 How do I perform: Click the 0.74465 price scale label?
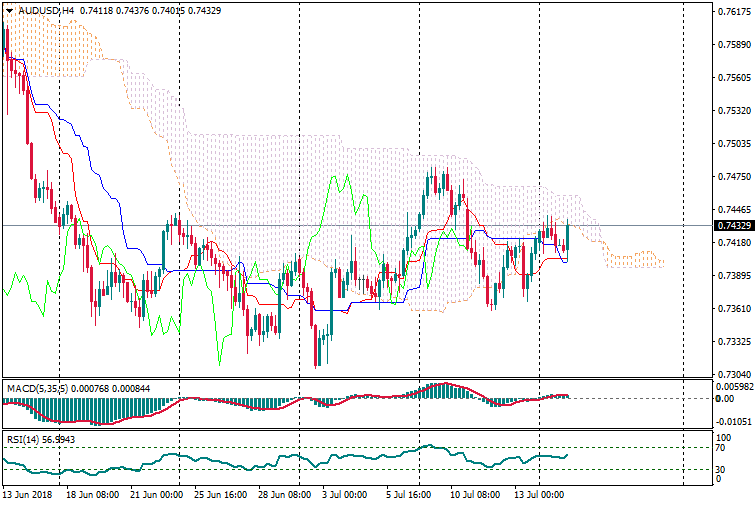(x=733, y=210)
